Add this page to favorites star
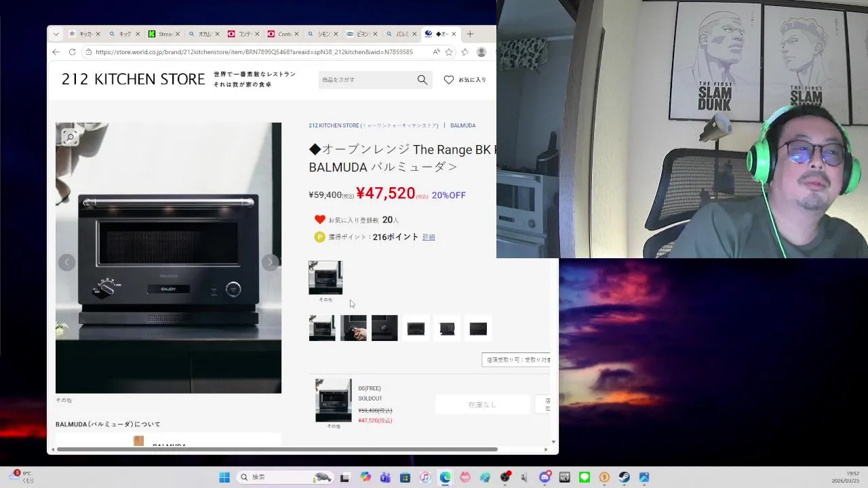Screen dimensions: 868x488 click(449, 52)
